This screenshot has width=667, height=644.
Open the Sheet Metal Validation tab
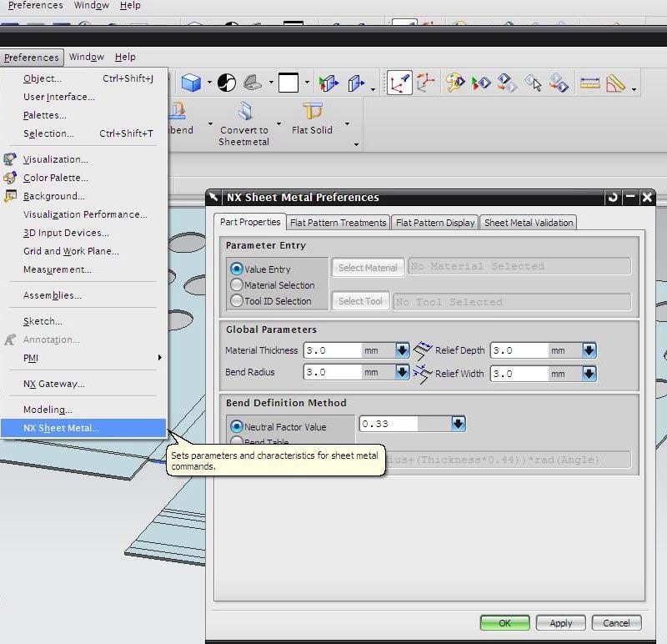pyautogui.click(x=529, y=223)
